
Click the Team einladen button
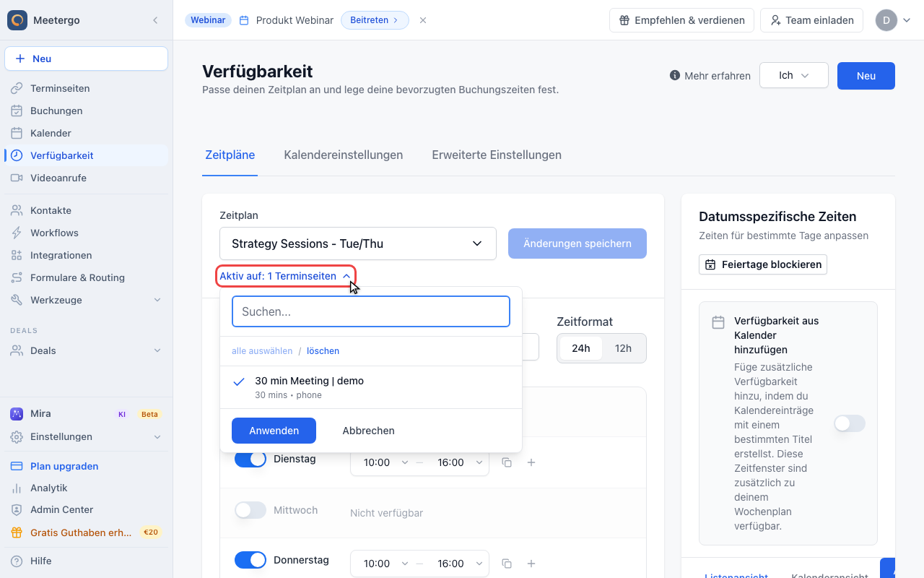pos(811,20)
